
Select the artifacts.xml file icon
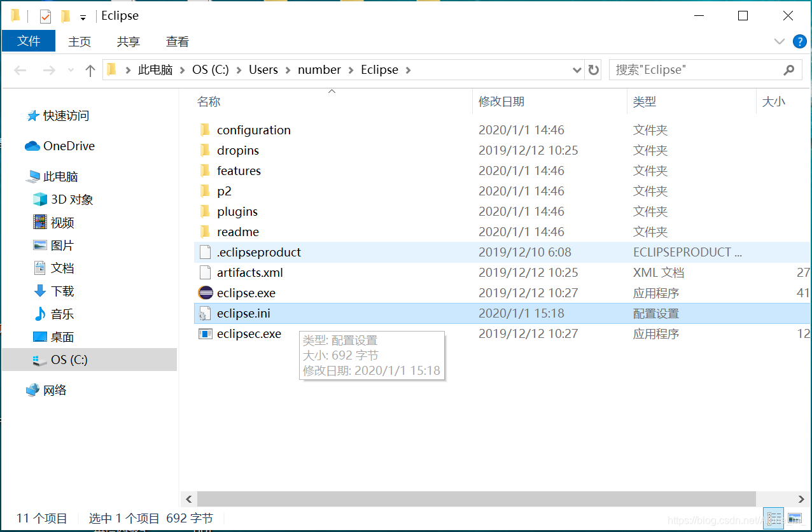[x=205, y=273]
